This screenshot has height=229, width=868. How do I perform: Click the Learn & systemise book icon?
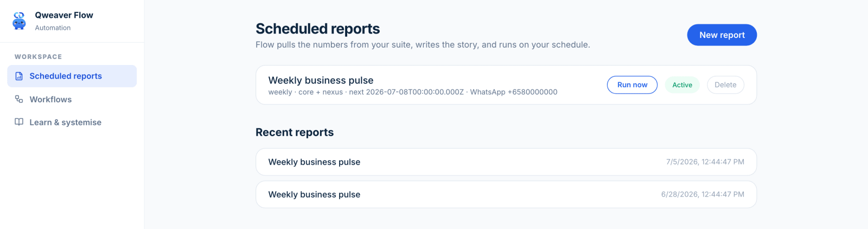(19, 122)
